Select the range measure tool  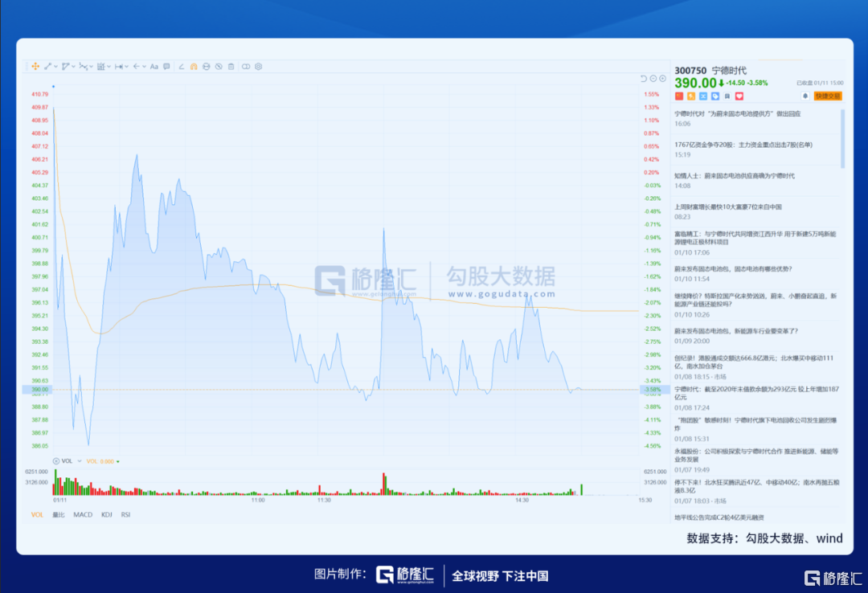click(118, 67)
